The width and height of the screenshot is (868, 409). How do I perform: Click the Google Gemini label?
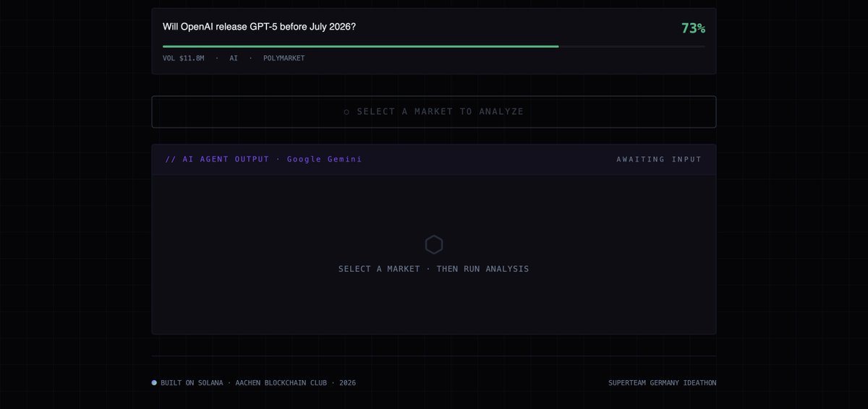pyautogui.click(x=324, y=159)
